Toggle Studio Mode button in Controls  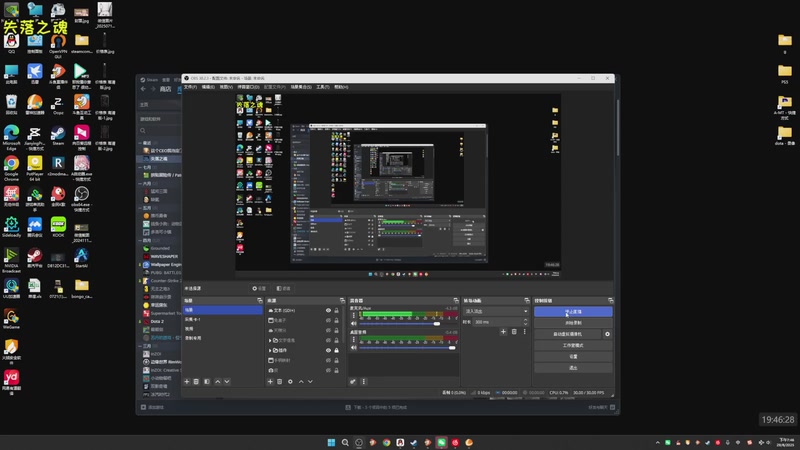(573, 345)
